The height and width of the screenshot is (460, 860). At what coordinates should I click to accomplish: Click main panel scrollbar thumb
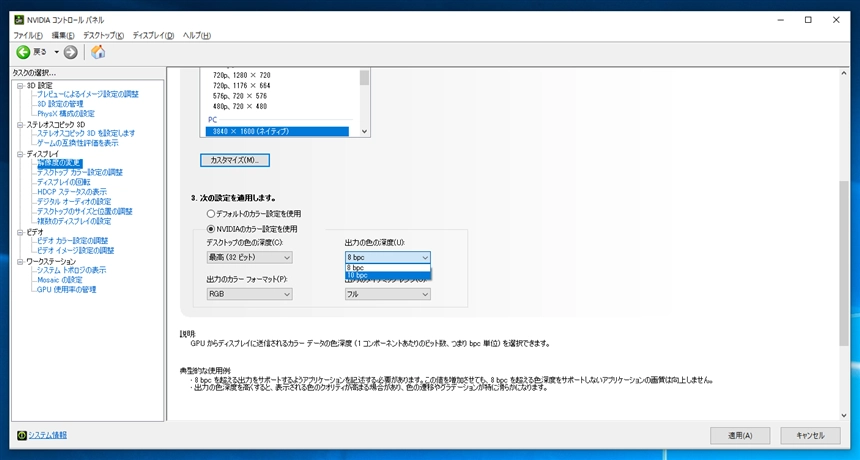pos(844,263)
